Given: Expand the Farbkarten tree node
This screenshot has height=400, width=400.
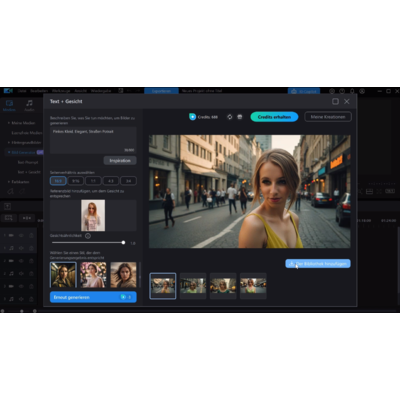Looking at the screenshot, I should 9,182.
